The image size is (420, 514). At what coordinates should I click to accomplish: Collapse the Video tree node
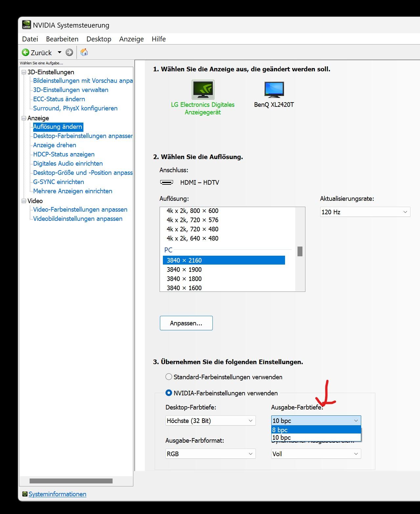[24, 201]
